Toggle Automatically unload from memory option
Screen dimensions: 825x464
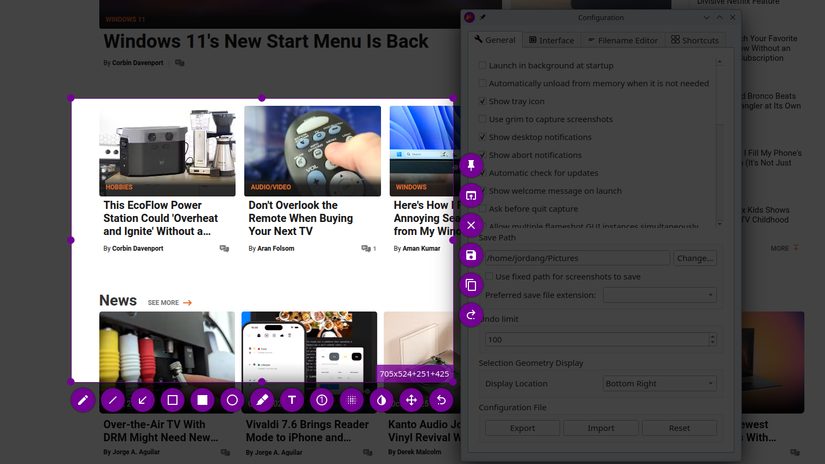pos(482,83)
